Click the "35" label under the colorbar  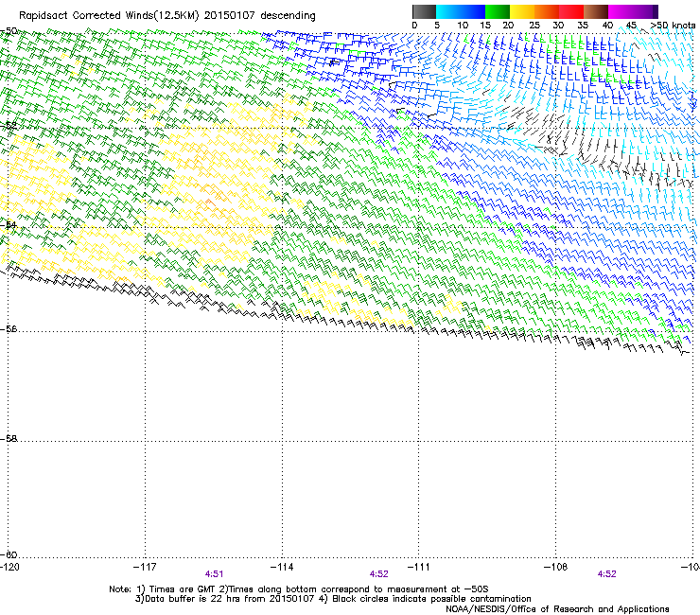(583, 25)
